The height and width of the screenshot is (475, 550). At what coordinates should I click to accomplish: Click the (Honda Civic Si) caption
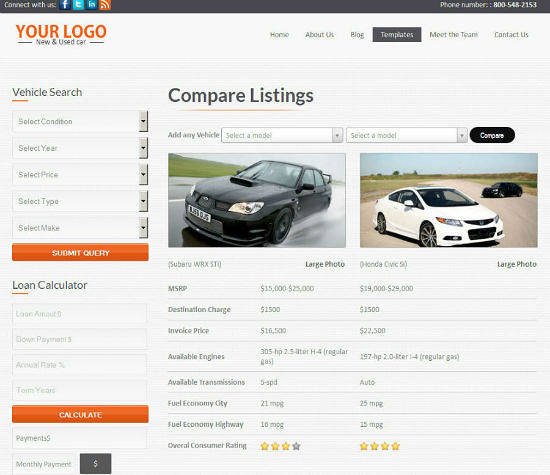383,264
